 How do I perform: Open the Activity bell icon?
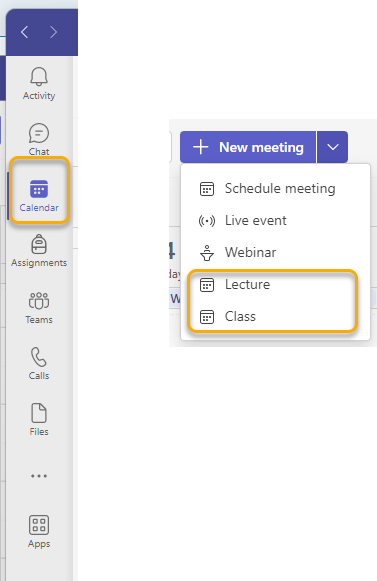click(x=39, y=77)
